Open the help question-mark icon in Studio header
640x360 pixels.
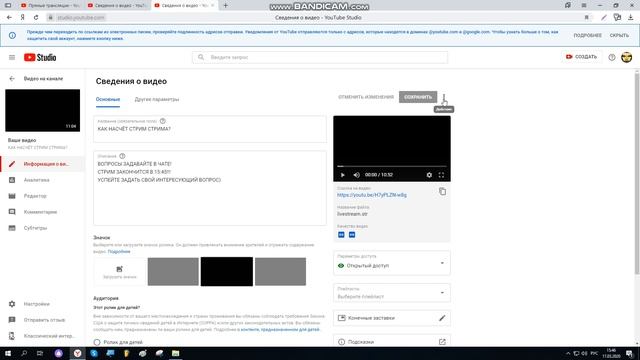point(611,58)
